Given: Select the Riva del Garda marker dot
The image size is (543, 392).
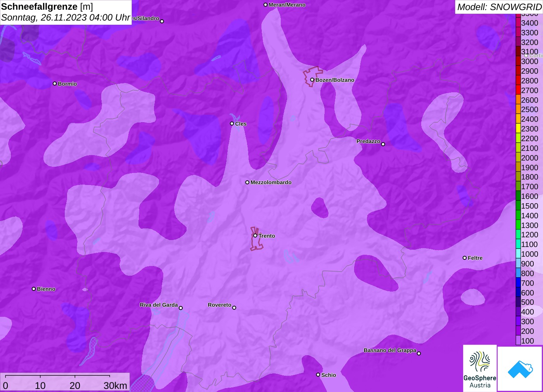Looking at the screenshot, I should [x=181, y=308].
